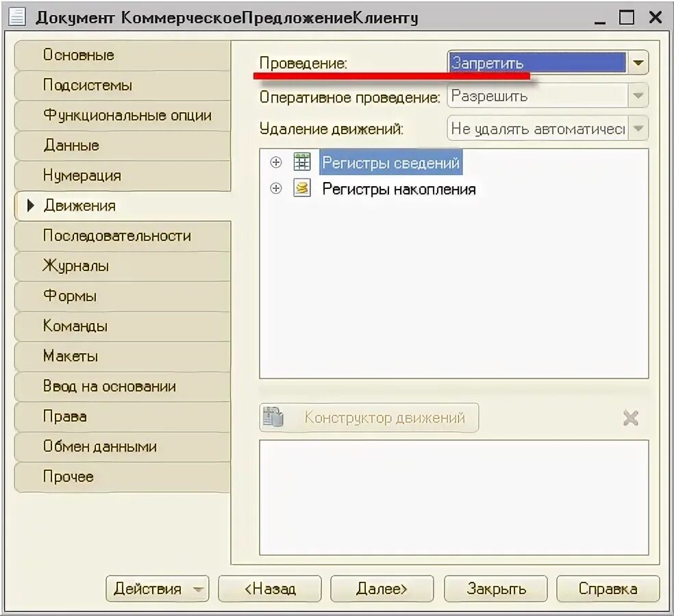Click the Разрешить value field
Image resolution: width=674 pixels, height=616 pixels.
click(x=537, y=95)
